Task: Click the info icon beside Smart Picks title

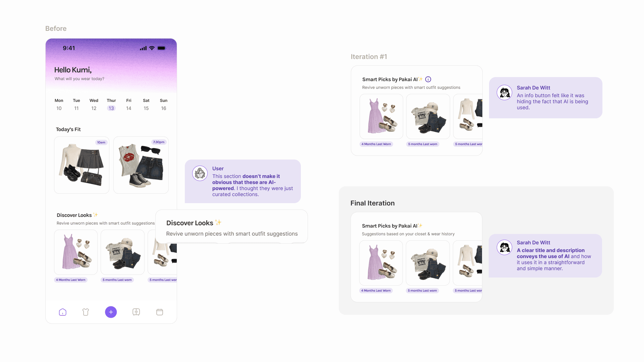Action: pos(428,79)
